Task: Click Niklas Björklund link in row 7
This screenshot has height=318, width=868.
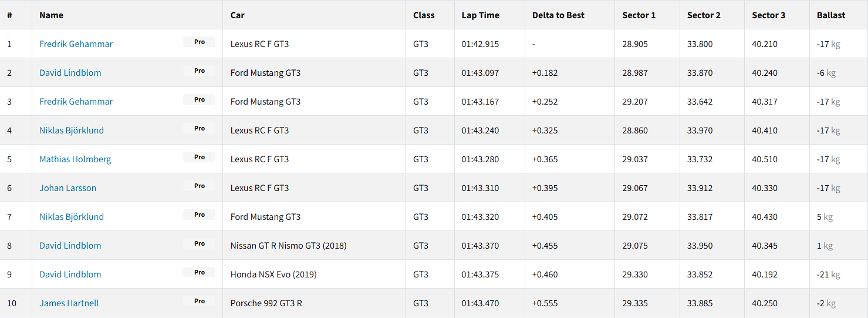Action: (71, 217)
